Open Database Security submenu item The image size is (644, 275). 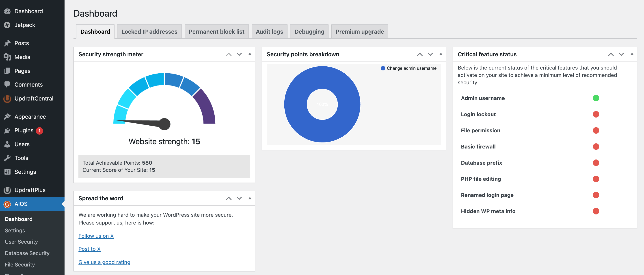(x=27, y=253)
